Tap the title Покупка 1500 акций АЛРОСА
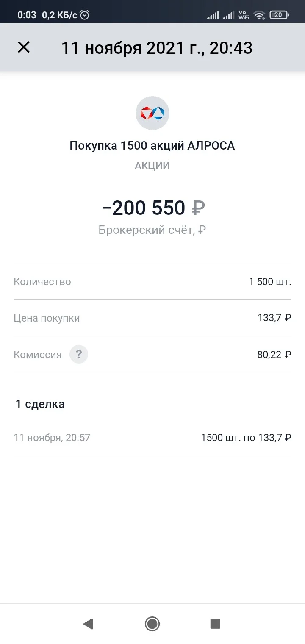This screenshot has height=644, width=305. coord(152,146)
